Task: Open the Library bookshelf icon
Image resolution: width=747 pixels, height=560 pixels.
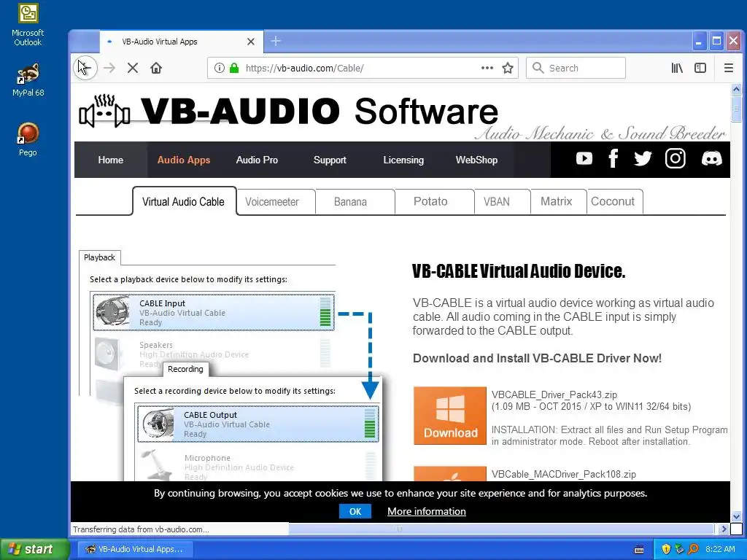Action: (677, 68)
